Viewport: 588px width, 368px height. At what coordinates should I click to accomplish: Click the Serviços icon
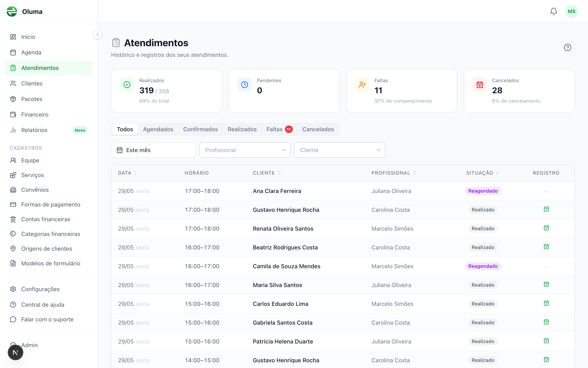[13, 175]
